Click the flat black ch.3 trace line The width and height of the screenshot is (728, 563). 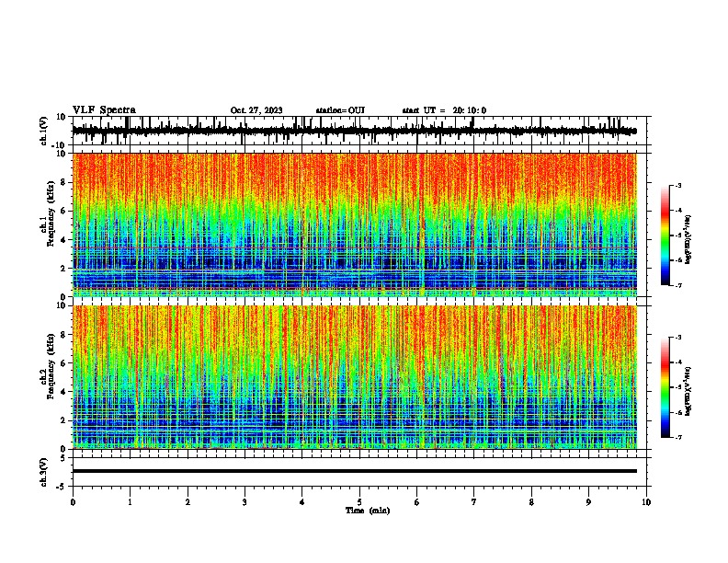tap(354, 471)
